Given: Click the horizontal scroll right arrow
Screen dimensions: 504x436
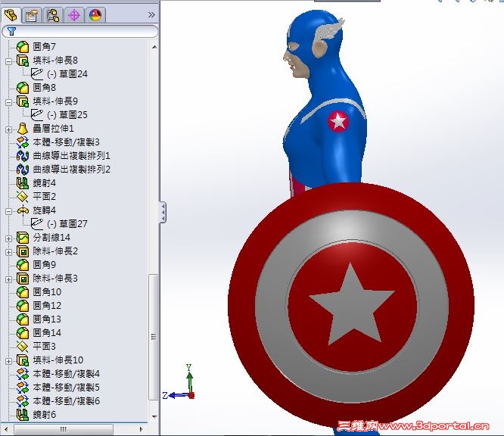Looking at the screenshot, I should [141, 429].
